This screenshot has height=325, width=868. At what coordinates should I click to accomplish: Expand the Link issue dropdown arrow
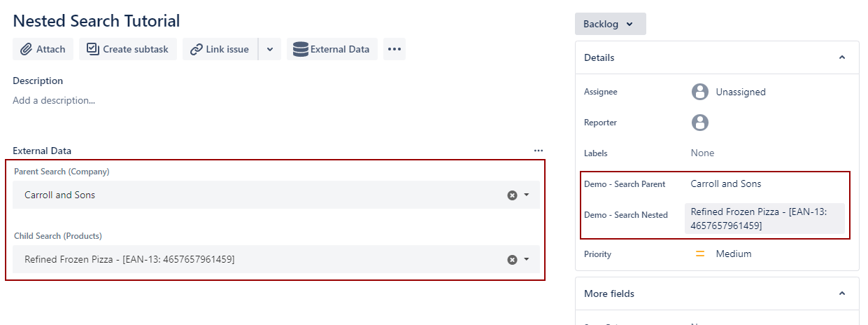(270, 49)
